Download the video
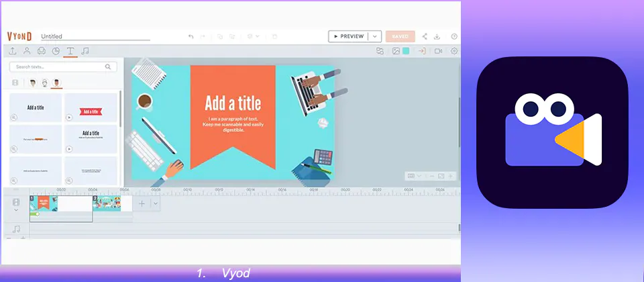 [437, 36]
